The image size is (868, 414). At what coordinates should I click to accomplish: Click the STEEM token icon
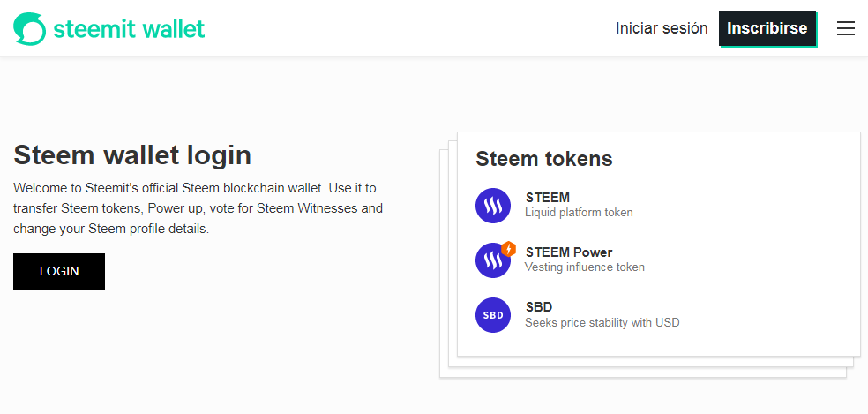493,206
